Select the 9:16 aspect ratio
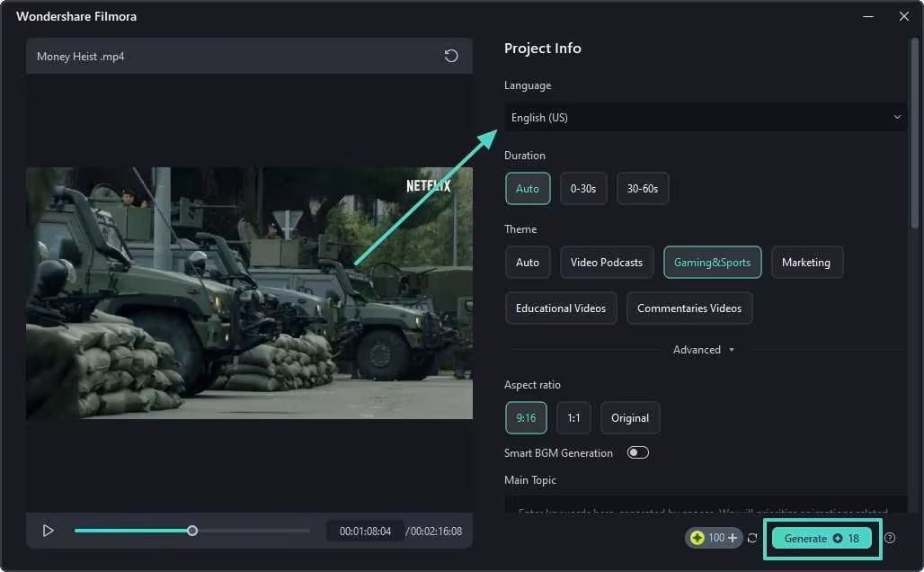The height and width of the screenshot is (572, 924). click(x=526, y=418)
